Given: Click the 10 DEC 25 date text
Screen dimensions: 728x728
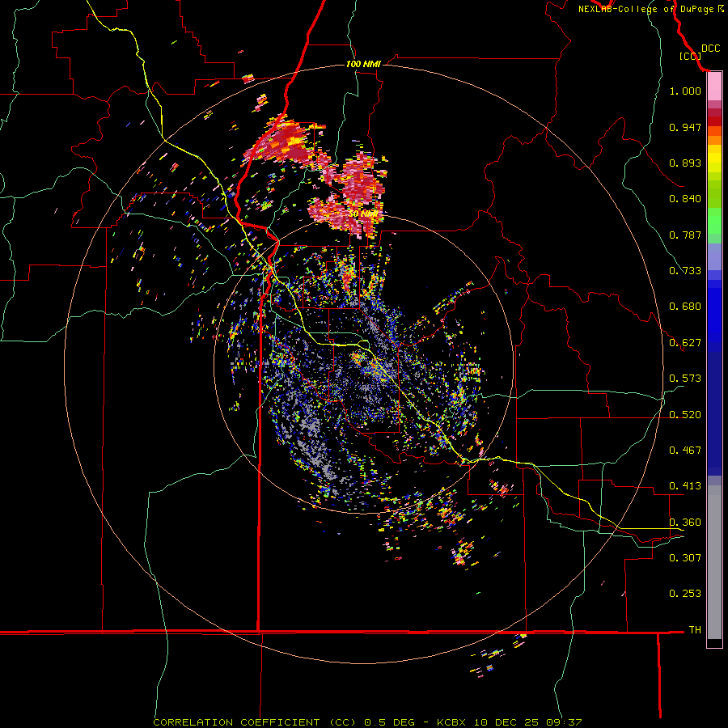Looking at the screenshot, I should (x=506, y=722).
